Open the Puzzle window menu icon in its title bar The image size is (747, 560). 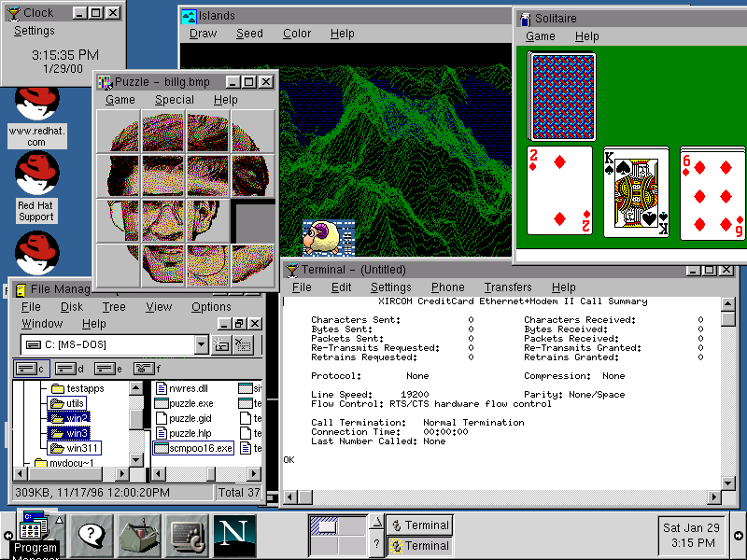[x=105, y=82]
